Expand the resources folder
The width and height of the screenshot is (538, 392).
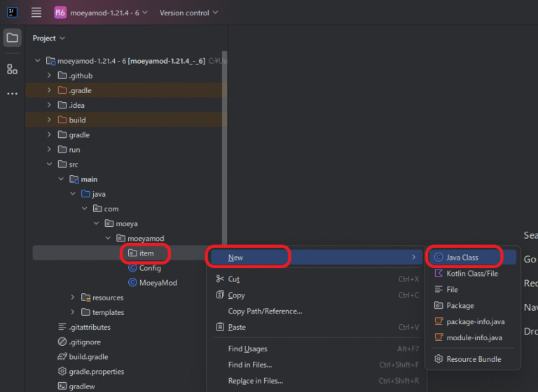point(73,297)
